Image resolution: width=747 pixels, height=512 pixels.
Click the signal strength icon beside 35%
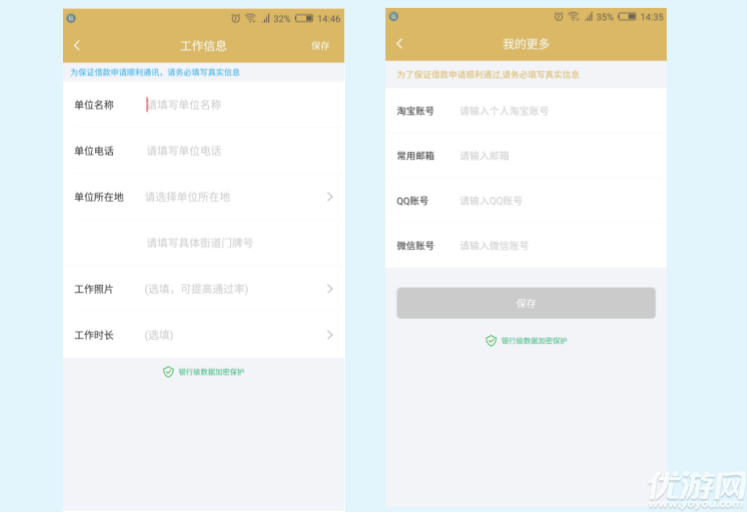coord(588,17)
